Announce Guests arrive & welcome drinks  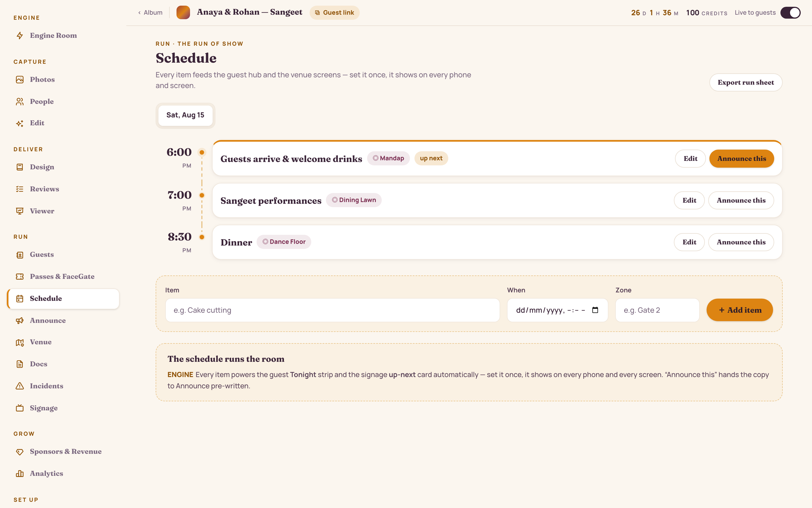(x=742, y=159)
